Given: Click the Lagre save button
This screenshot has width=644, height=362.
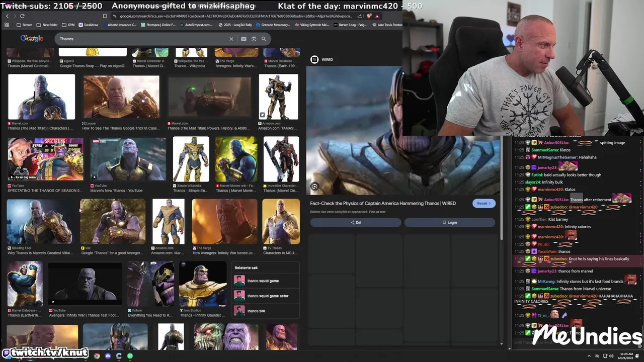Looking at the screenshot, I should (450, 222).
